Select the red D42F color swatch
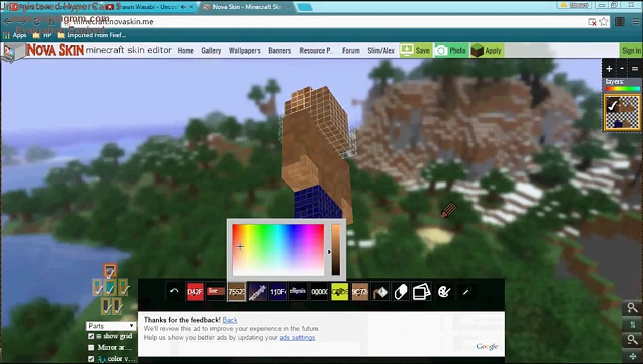This screenshot has height=364, width=643. point(195,292)
